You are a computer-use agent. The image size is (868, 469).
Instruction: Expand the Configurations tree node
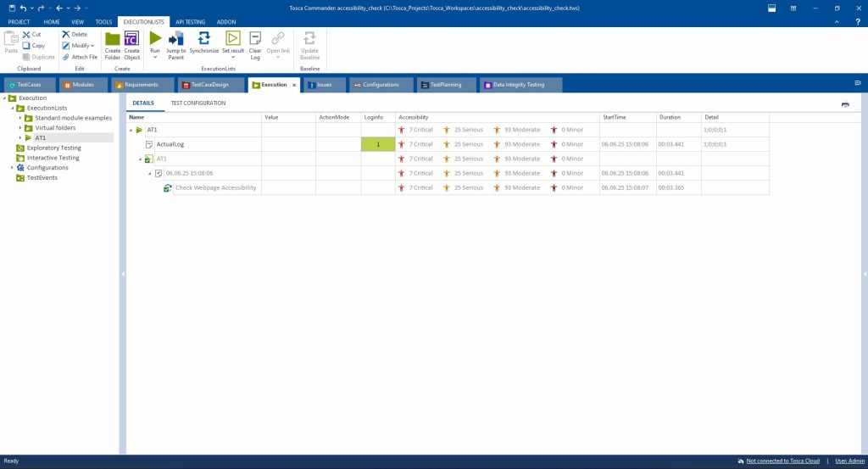pyautogui.click(x=12, y=168)
